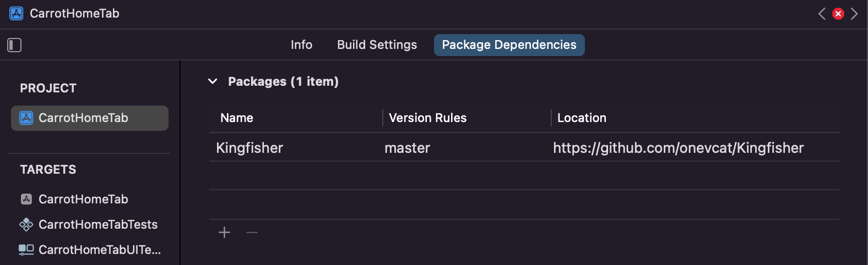868x265 pixels.
Task: Click the master version rule cell
Action: pos(407,148)
